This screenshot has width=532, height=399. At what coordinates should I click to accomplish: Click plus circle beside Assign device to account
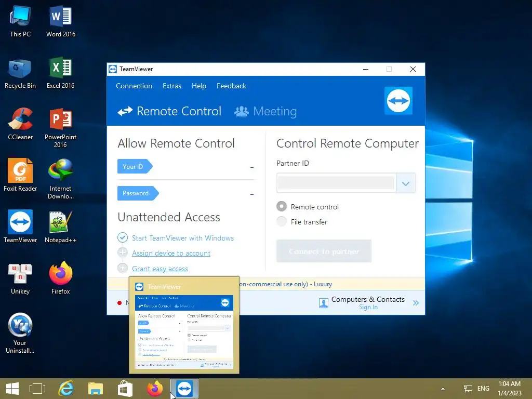(x=123, y=253)
